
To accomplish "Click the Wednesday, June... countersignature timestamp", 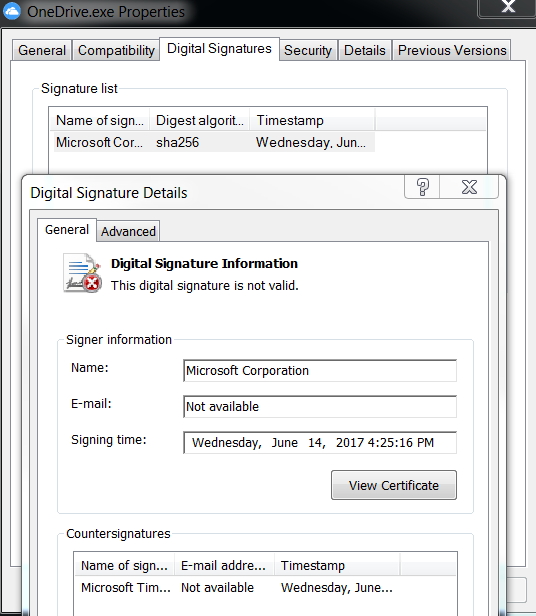I will 337,588.
